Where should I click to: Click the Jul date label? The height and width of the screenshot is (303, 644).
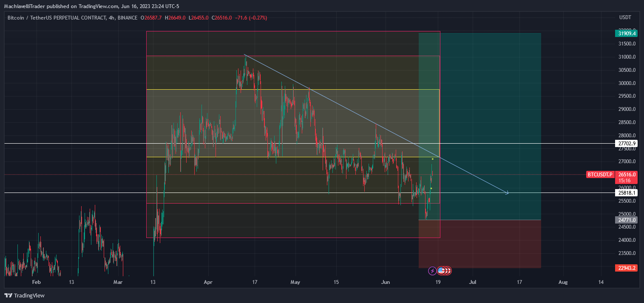click(x=472, y=282)
